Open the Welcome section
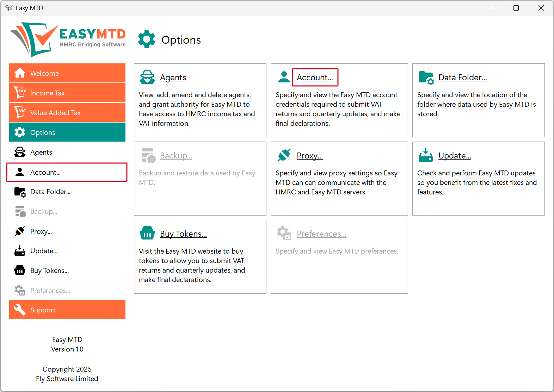The width and height of the screenshot is (554, 392). click(x=67, y=73)
